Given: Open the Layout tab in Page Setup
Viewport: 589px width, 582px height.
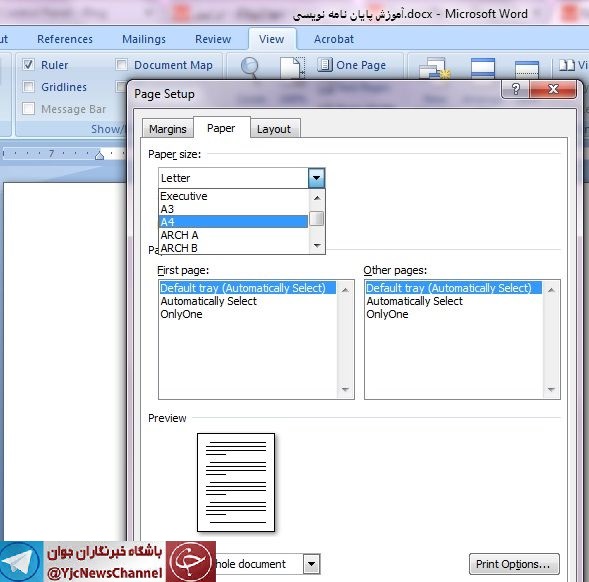Looking at the screenshot, I should coord(274,129).
